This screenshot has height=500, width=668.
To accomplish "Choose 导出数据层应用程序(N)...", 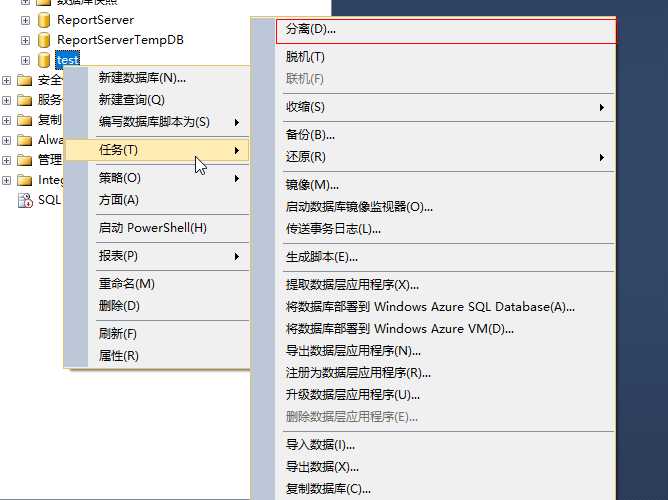I will coord(434,351).
